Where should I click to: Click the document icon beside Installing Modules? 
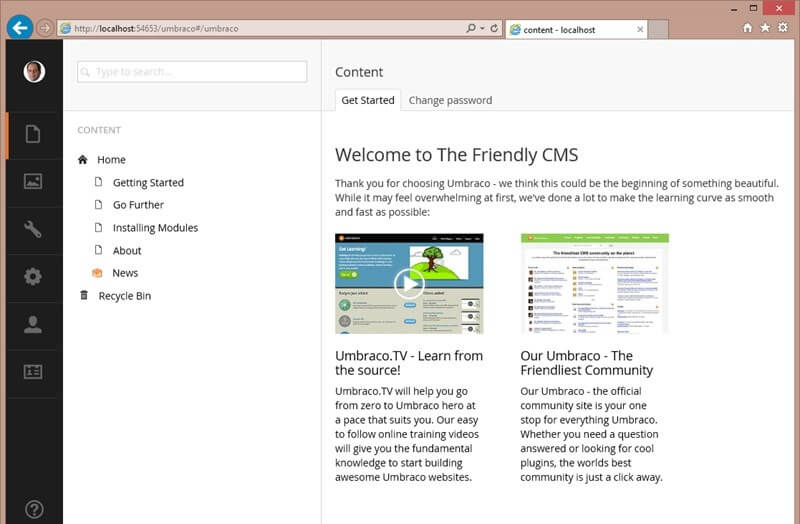[x=98, y=227]
